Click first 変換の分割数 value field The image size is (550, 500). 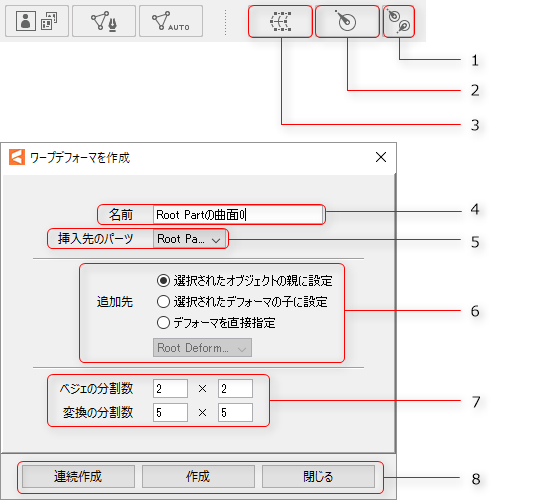tap(170, 412)
